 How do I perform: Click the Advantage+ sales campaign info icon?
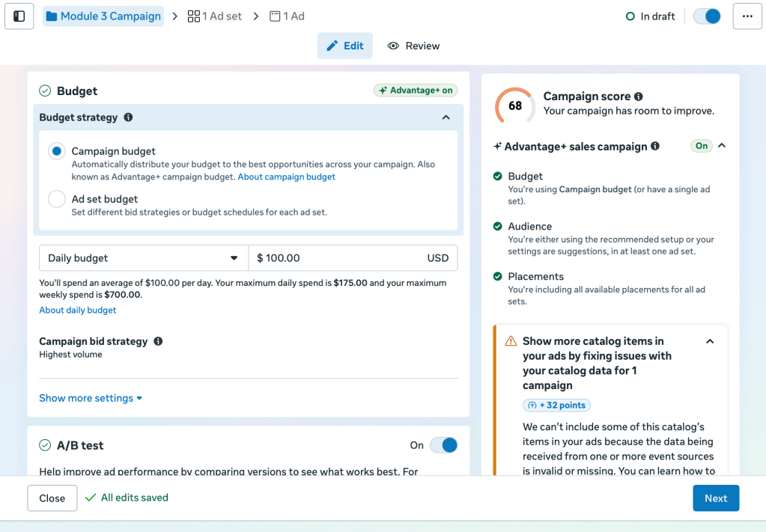[655, 147]
